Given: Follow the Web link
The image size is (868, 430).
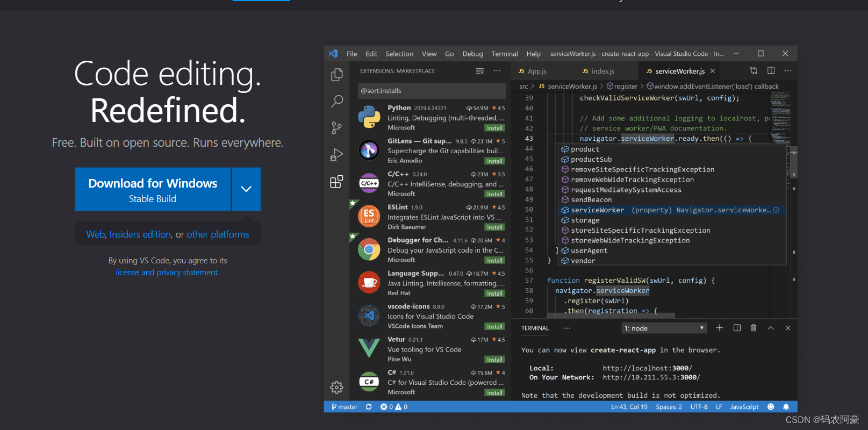Looking at the screenshot, I should tap(96, 234).
